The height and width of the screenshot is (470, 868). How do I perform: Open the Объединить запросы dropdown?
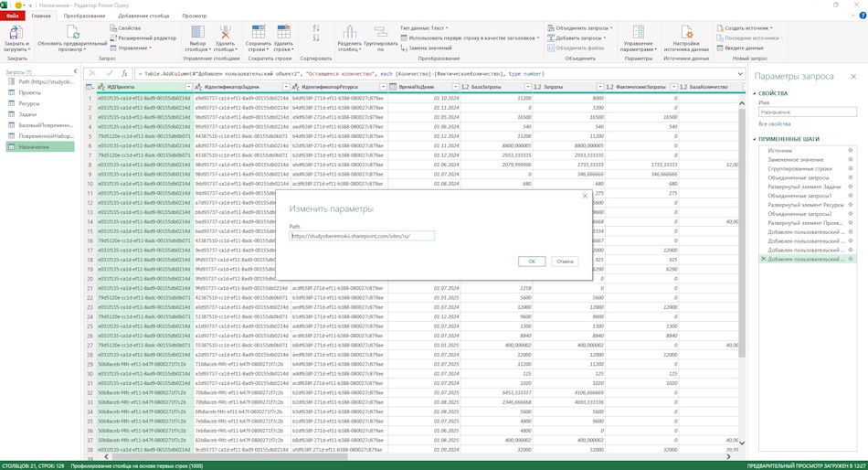580,27
